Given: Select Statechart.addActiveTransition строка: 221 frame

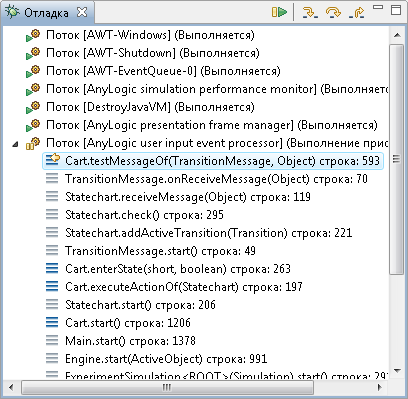Looking at the screenshot, I should [208, 233].
